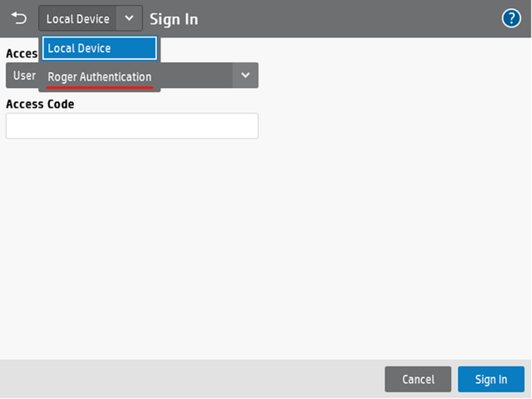Click the Access Code label text
The image size is (532, 399).
(x=40, y=104)
